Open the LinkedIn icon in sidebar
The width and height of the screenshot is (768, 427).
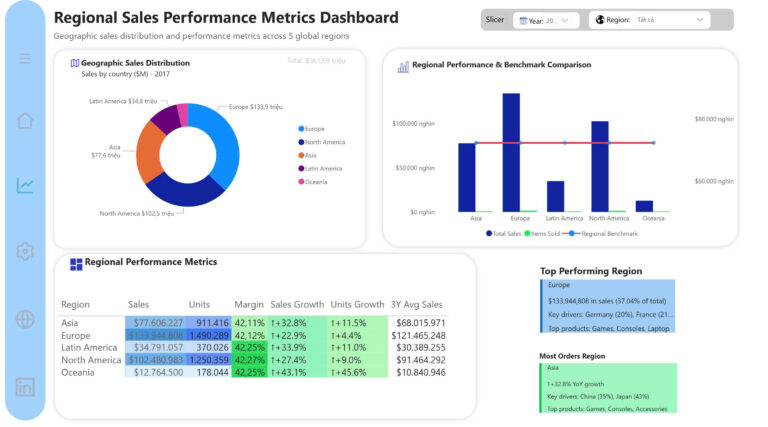click(x=25, y=387)
